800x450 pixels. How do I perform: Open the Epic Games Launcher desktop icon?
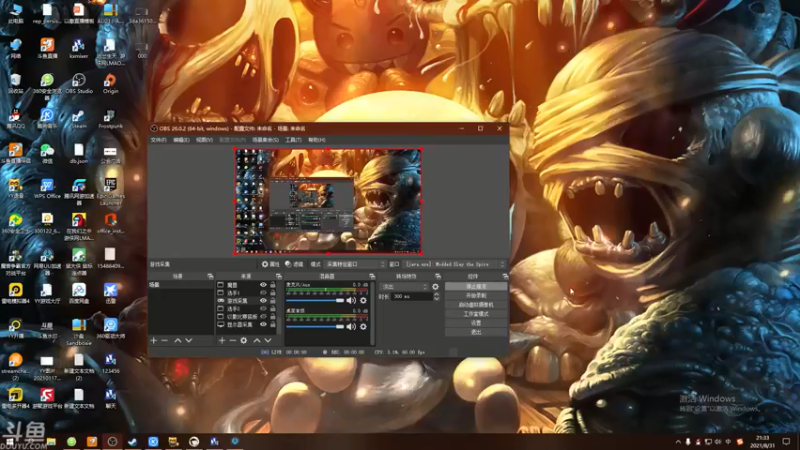click(110, 191)
